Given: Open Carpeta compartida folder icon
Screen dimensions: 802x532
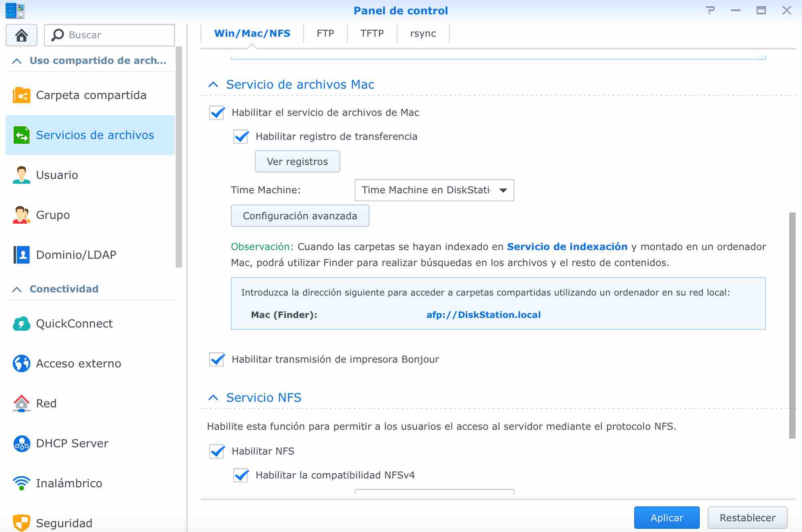Looking at the screenshot, I should coord(22,95).
